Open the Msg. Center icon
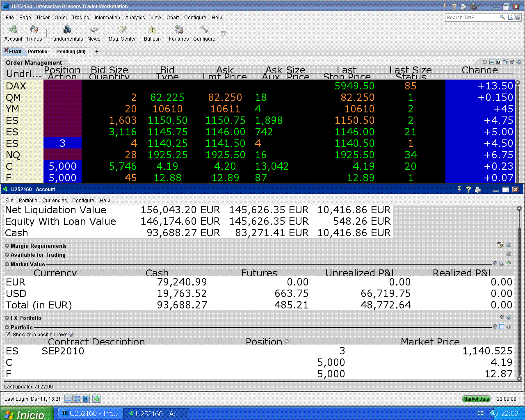The height and width of the screenshot is (420, 525). coord(122,30)
